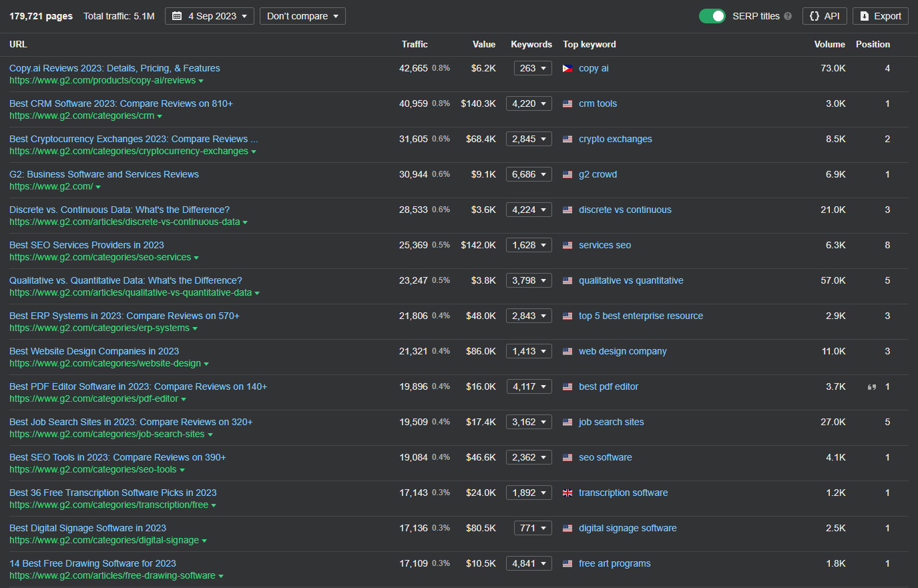This screenshot has height=588, width=918.
Task: Expand the 3,798 keywords dropdown
Action: pos(529,280)
